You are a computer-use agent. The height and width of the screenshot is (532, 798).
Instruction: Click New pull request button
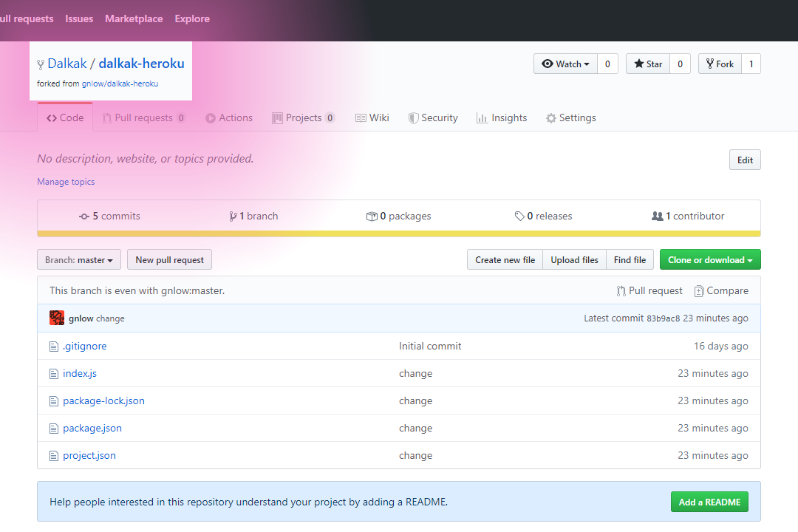[169, 259]
